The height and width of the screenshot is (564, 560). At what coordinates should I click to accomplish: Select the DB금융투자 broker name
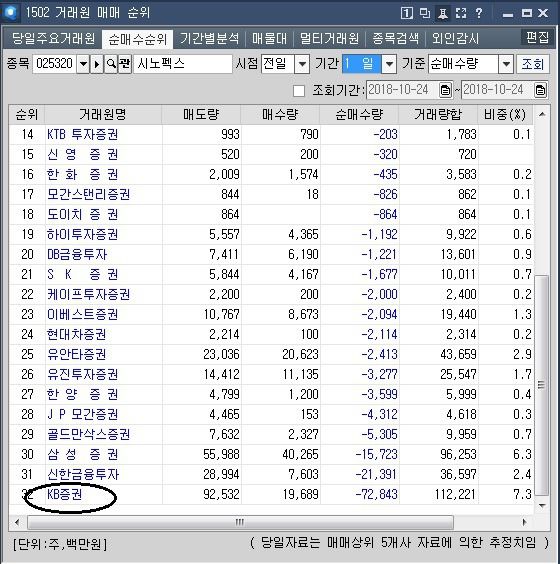pos(77,254)
